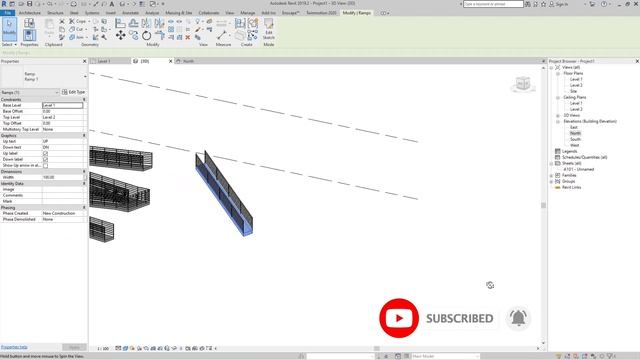Click the search keyword input box
Screen dimensions: 640x360
(x=493, y=4)
